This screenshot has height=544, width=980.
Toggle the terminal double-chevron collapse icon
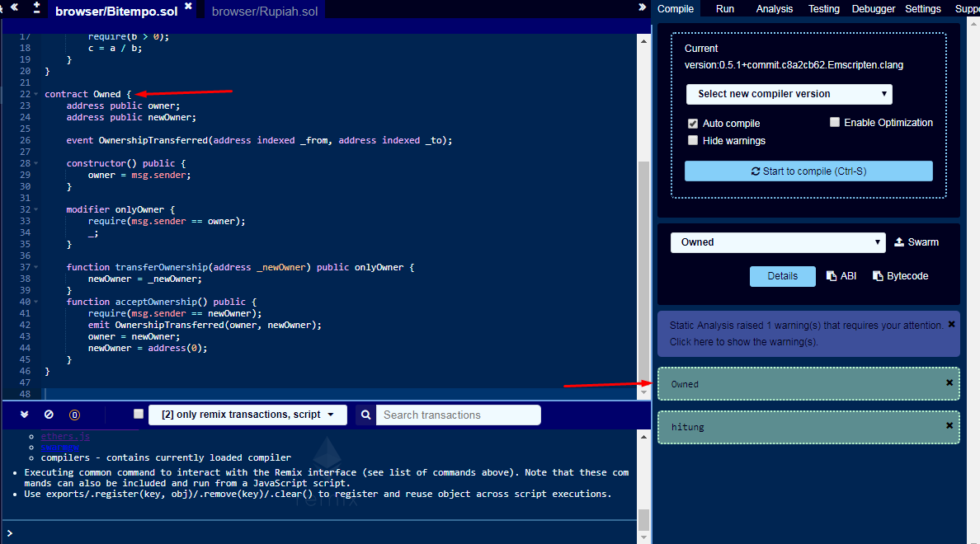pos(25,414)
